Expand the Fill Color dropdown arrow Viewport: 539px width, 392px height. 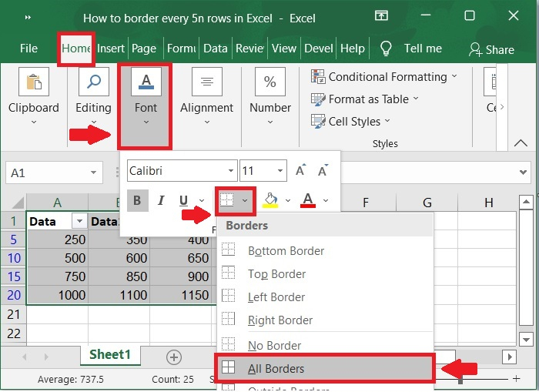[288, 200]
